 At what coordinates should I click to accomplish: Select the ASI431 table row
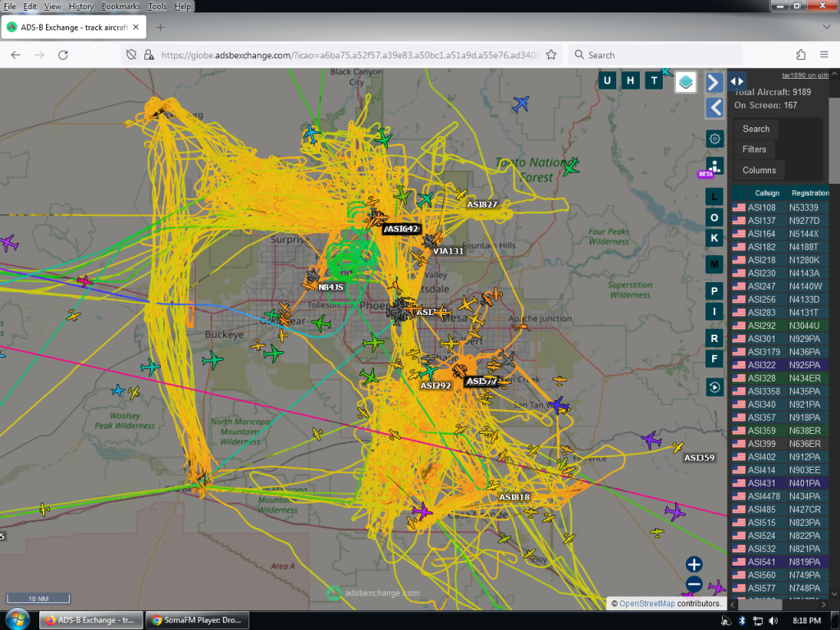click(781, 483)
